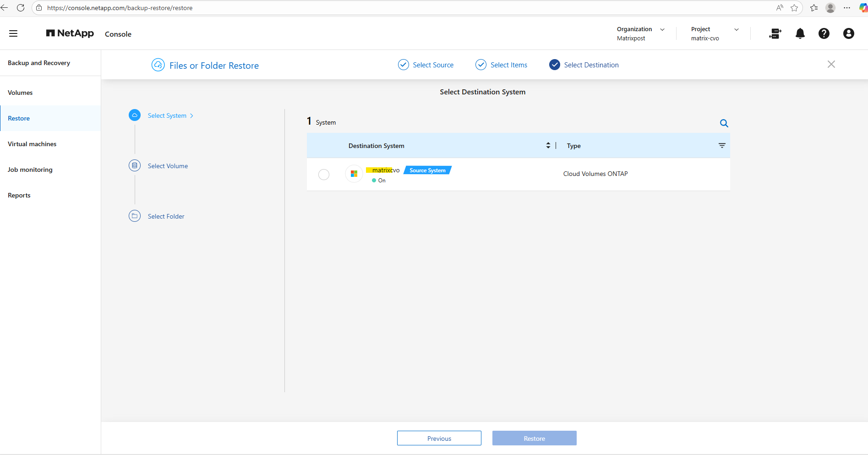Close the Files or Folder Restore wizard
This screenshot has width=868, height=455.
coord(831,65)
